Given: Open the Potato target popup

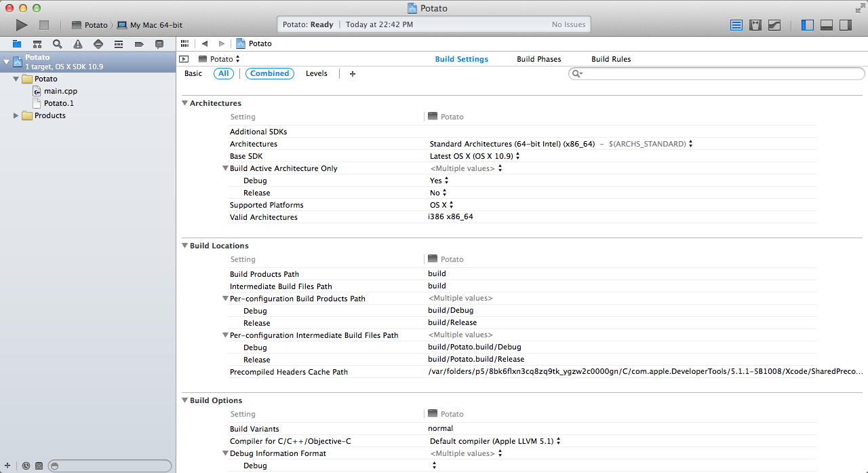Looking at the screenshot, I should pos(220,59).
